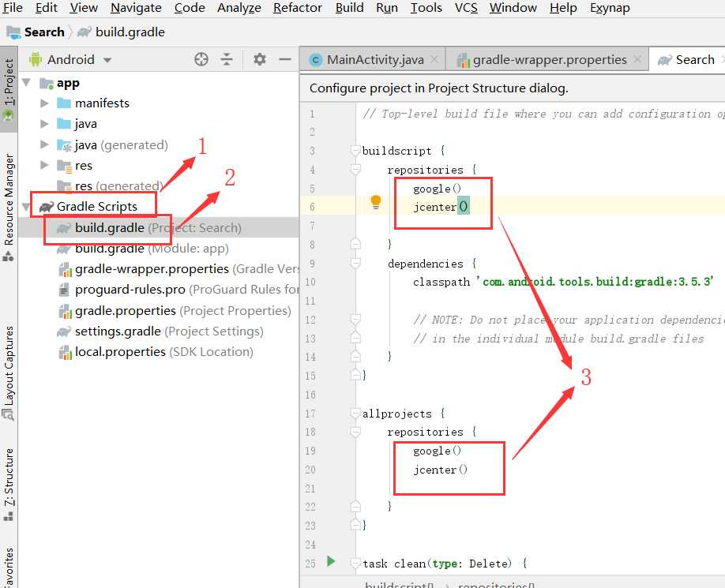Select gradle.properties file
The width and height of the screenshot is (725, 588).
175,311
